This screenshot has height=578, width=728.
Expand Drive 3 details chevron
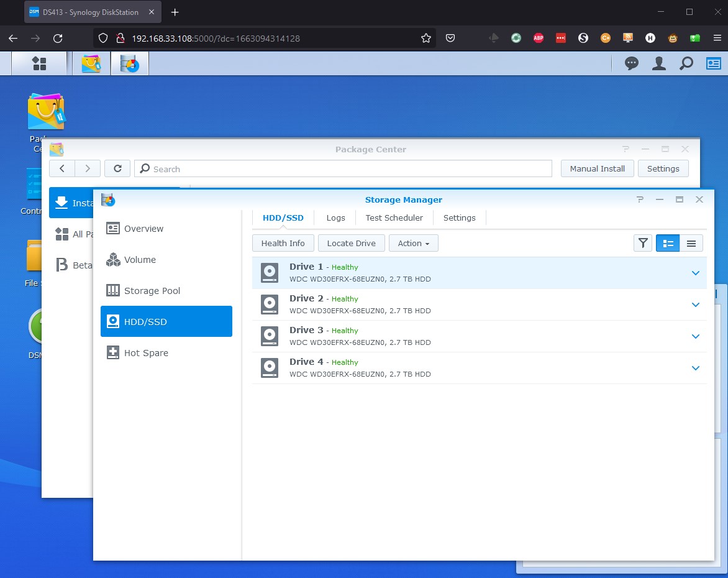pos(696,336)
